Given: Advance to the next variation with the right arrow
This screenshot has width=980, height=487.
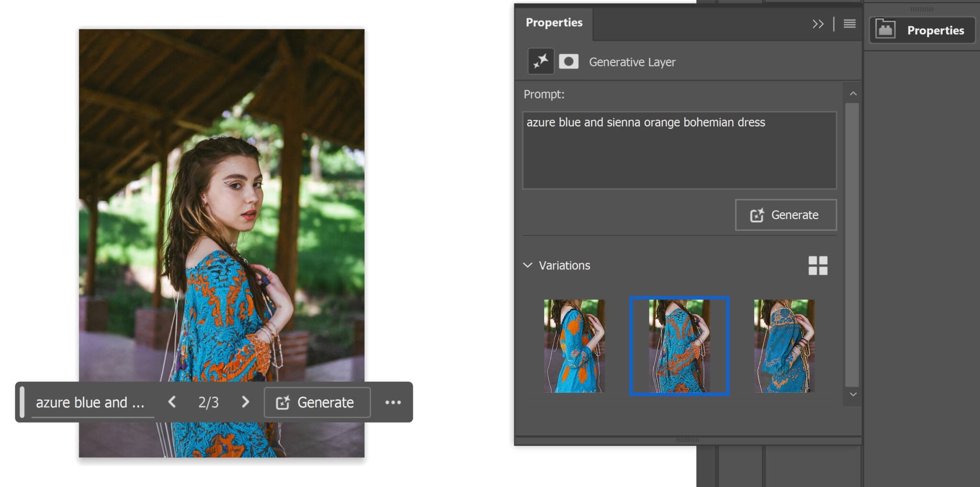Looking at the screenshot, I should tap(245, 402).
